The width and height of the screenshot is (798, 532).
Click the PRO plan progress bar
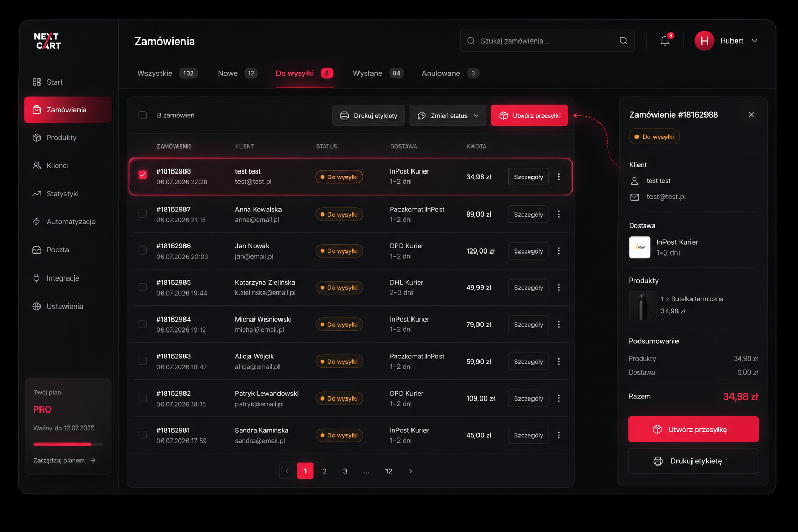(68, 444)
